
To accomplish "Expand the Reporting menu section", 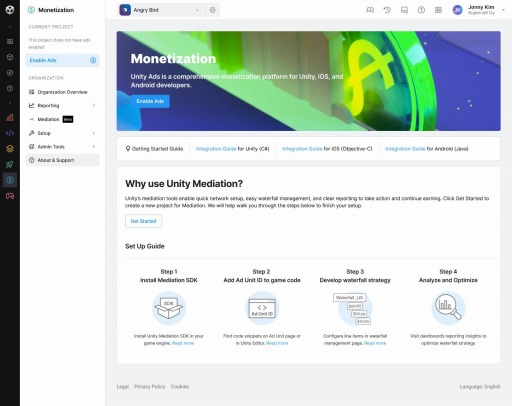I will (x=63, y=105).
